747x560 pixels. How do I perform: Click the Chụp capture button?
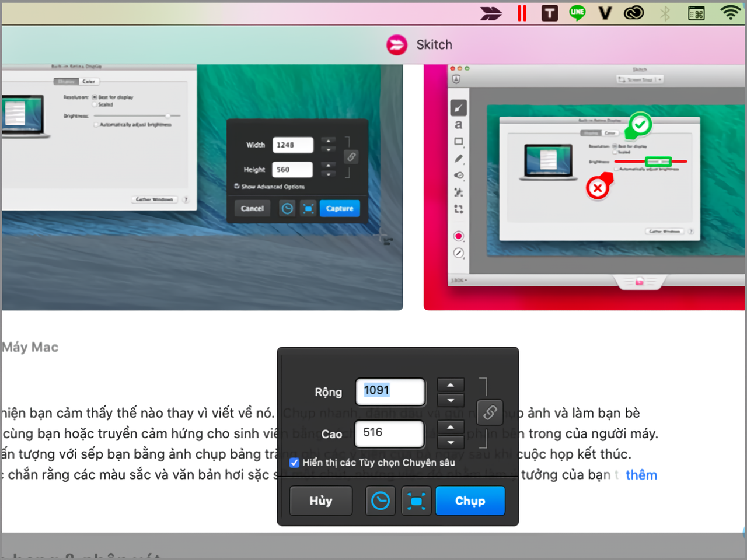pos(470,501)
